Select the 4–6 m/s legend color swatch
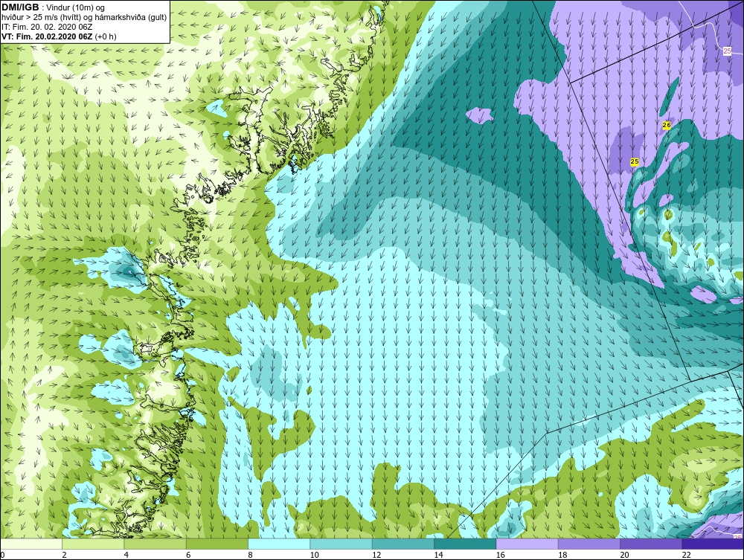 click(x=155, y=544)
